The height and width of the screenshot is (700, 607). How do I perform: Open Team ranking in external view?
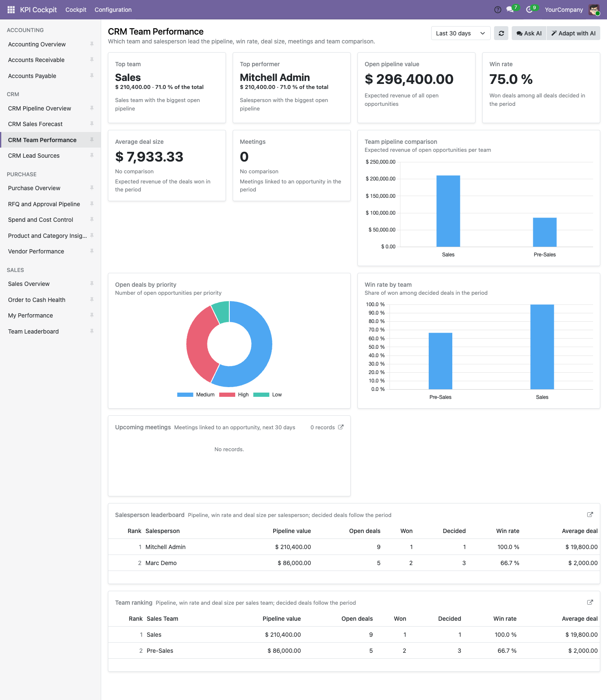[x=590, y=602]
